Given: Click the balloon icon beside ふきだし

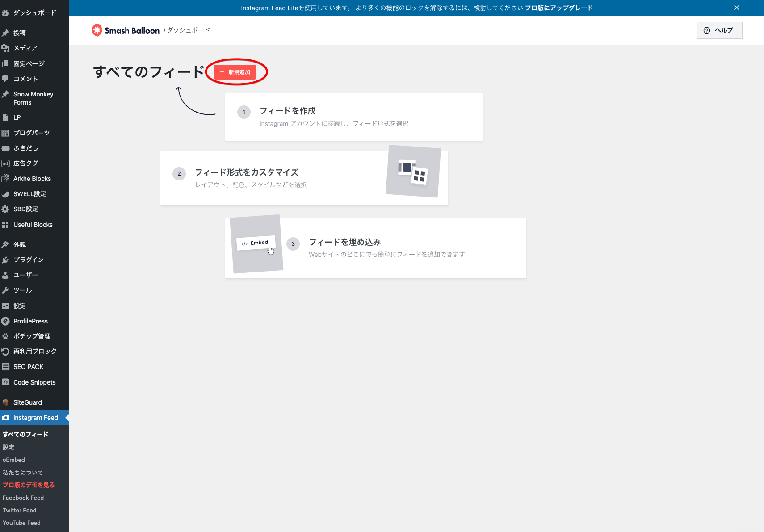Looking at the screenshot, I should coord(5,148).
